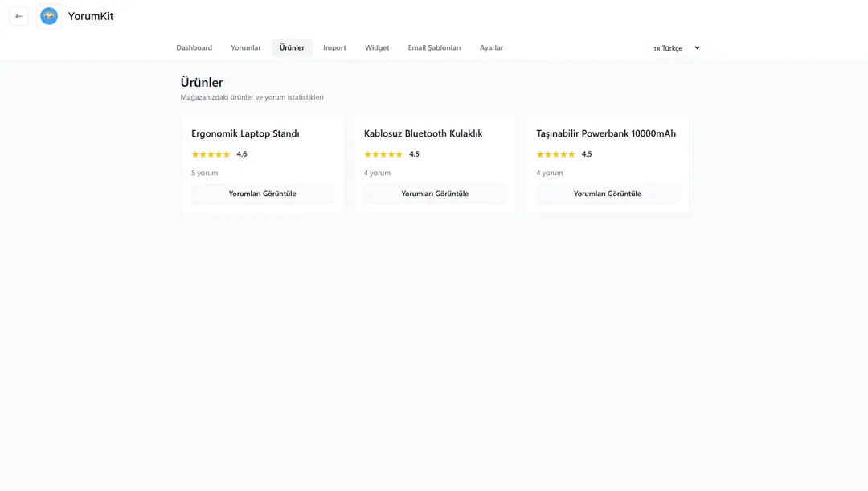The image size is (868, 491).
Task: Open the Türkçe language dropdown
Action: [x=676, y=48]
